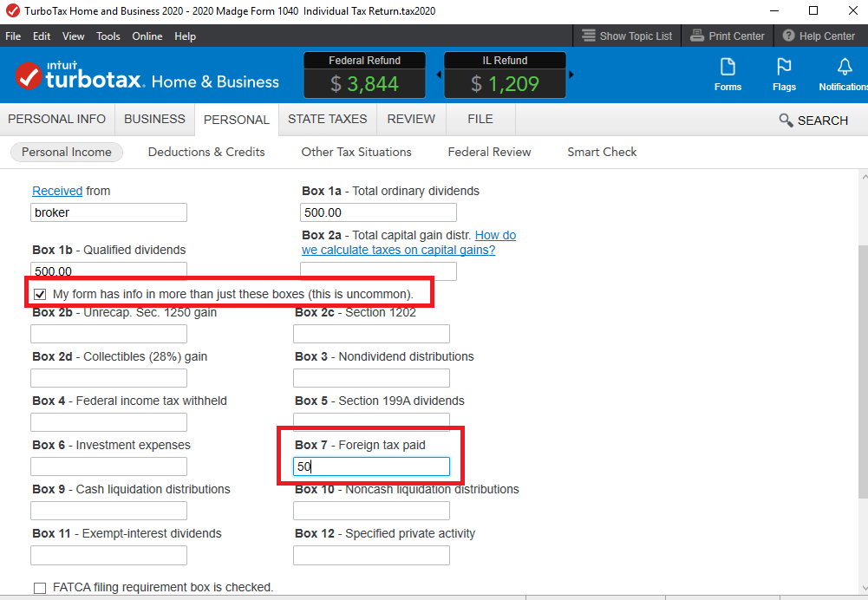Screen dimensions: 868x600
Task: Open the Forms view icon
Action: (x=728, y=67)
